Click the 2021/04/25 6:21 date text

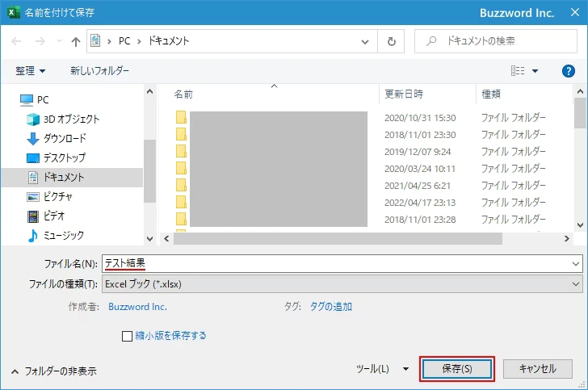coord(418,186)
